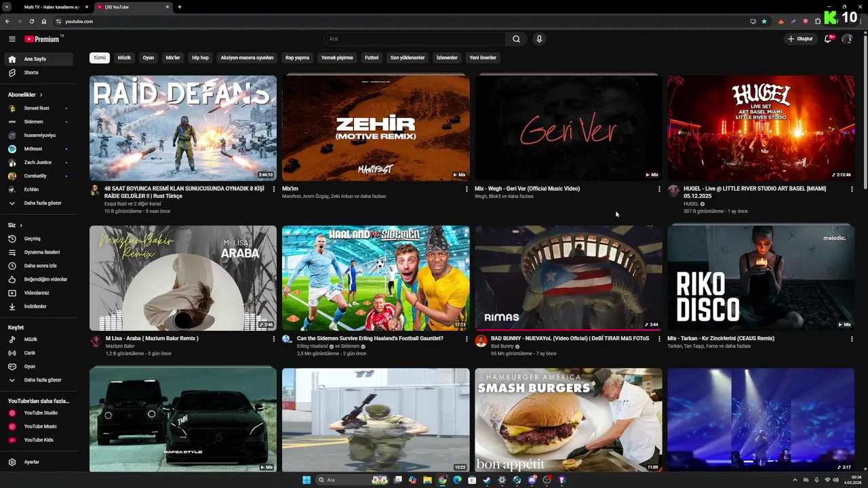Expand Daha fazla göster under subscriptions

point(38,203)
